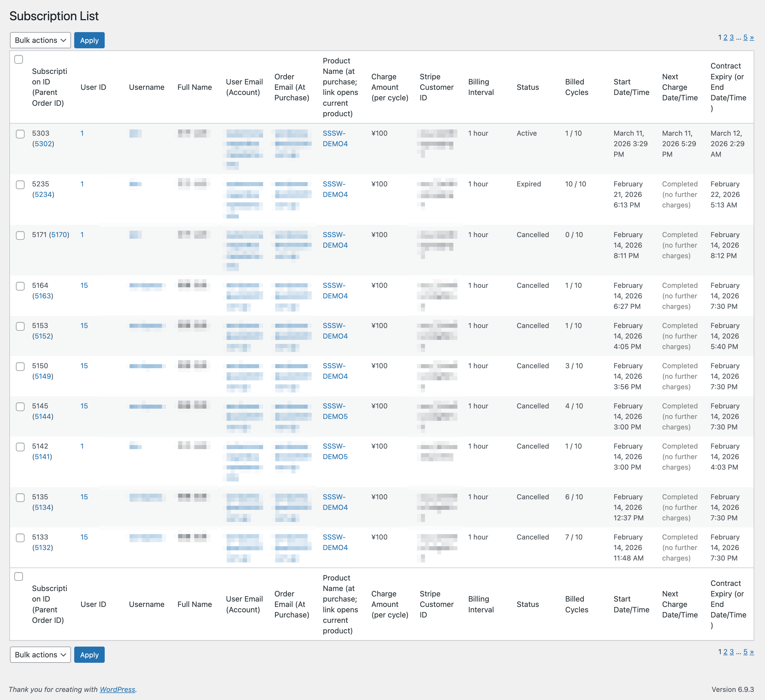Click the bottom Apply button
The image size is (765, 700).
[x=89, y=654]
